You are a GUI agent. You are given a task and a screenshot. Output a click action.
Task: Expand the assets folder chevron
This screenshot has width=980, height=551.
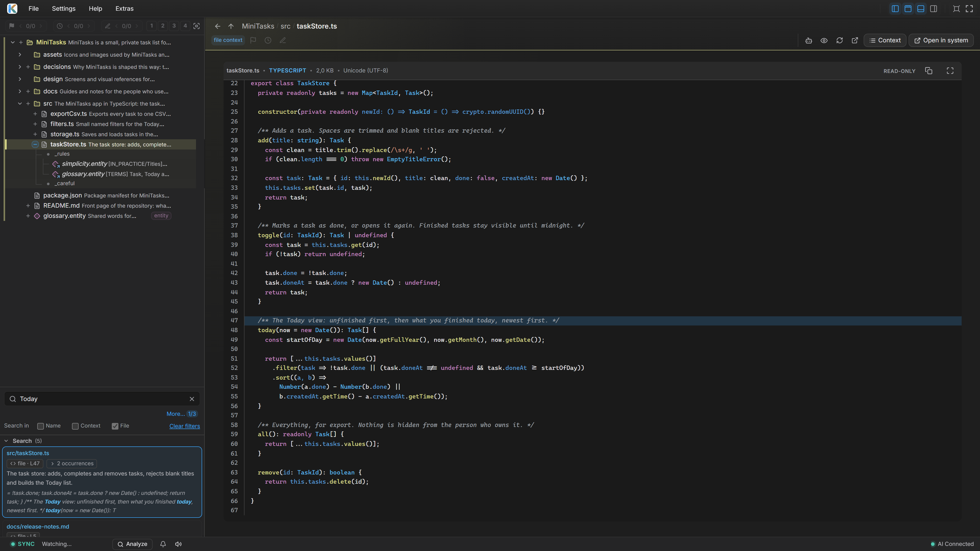click(x=20, y=55)
